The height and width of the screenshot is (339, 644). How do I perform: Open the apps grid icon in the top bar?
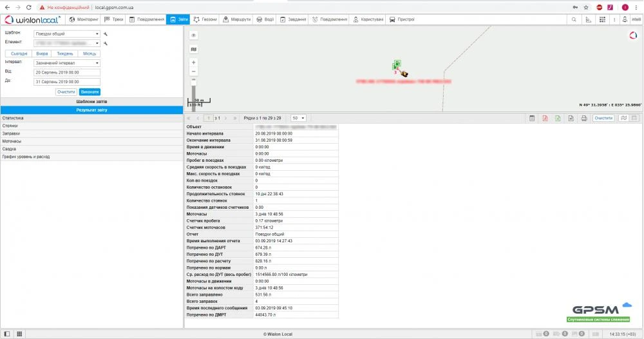[602, 20]
